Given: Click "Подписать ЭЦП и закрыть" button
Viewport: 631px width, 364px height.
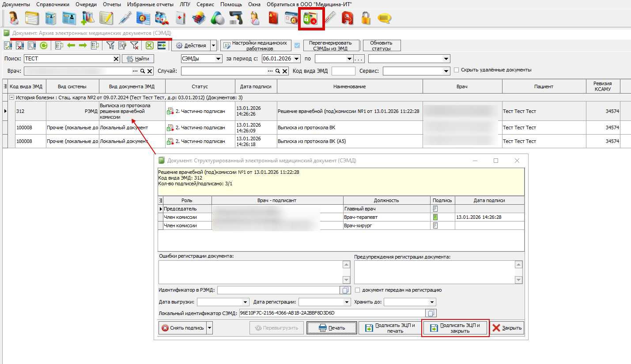Looking at the screenshot, I should pos(455,328).
